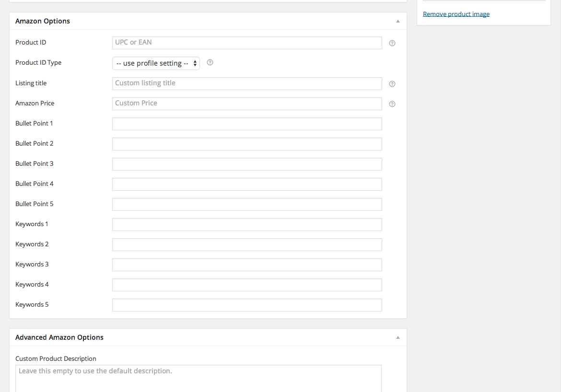The height and width of the screenshot is (392, 561).
Task: Click into the Bullet Point 1 field
Action: (247, 124)
